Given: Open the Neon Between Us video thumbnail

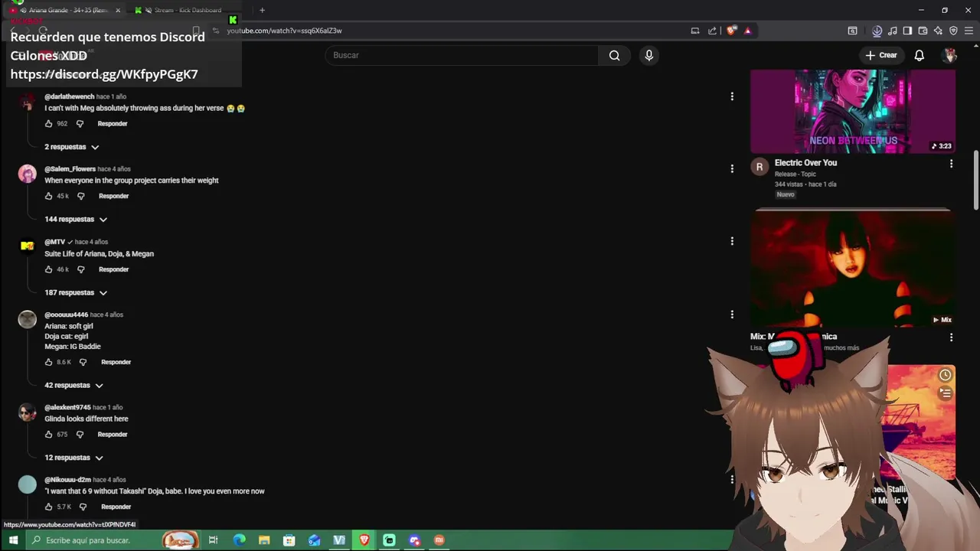Looking at the screenshot, I should coord(853,112).
